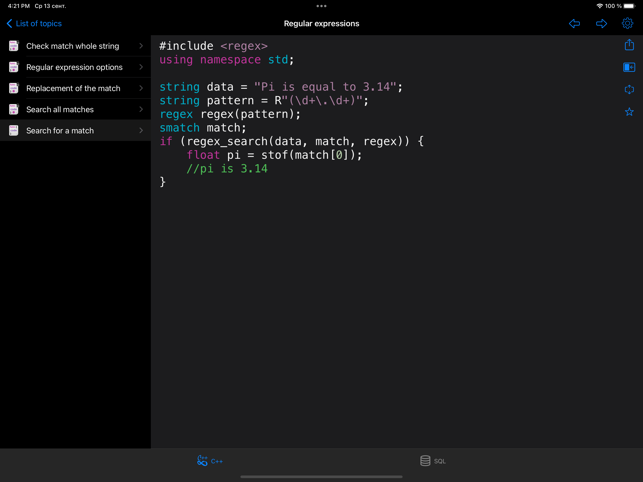This screenshot has height=482, width=643.
Task: Tap the 4:21 PM clock in status bar
Action: point(19,6)
